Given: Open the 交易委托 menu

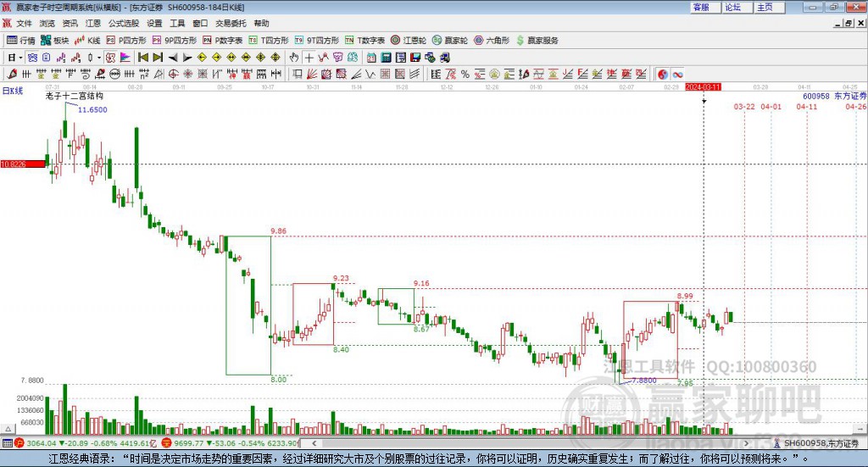Looking at the screenshot, I should [x=231, y=23].
